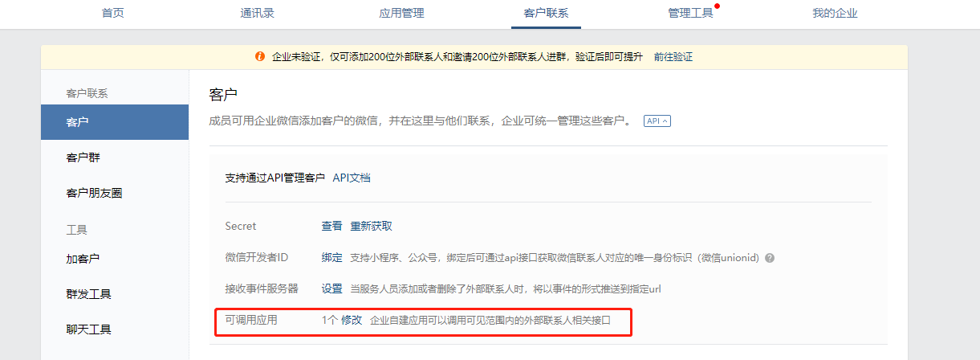The height and width of the screenshot is (360, 980).
Task: Click the orange warning icon in the banner
Action: pos(260,57)
